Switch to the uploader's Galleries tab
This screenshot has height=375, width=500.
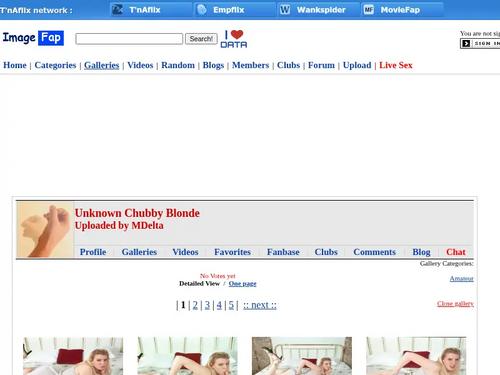tap(139, 252)
